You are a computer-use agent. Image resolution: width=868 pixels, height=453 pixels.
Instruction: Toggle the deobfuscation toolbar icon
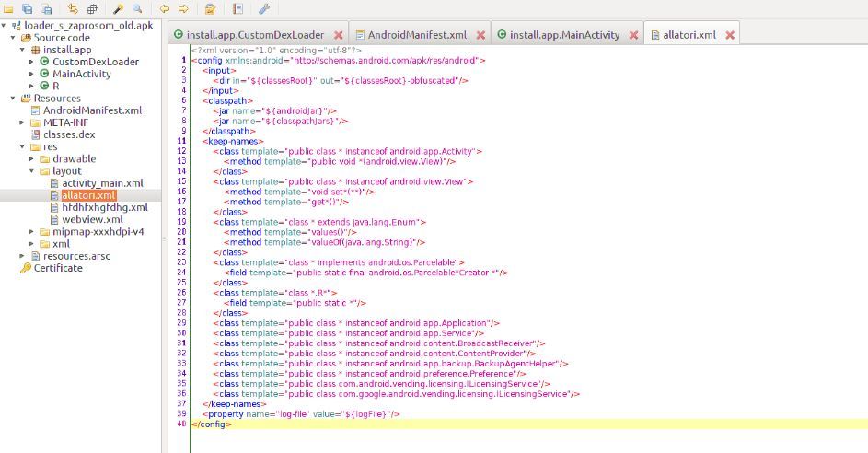pyautogui.click(x=210, y=8)
